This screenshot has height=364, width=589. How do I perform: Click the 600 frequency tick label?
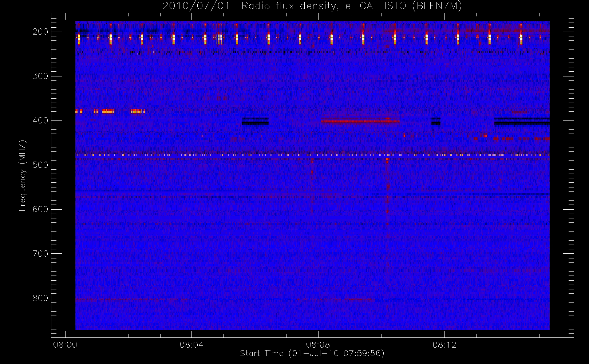click(40, 209)
